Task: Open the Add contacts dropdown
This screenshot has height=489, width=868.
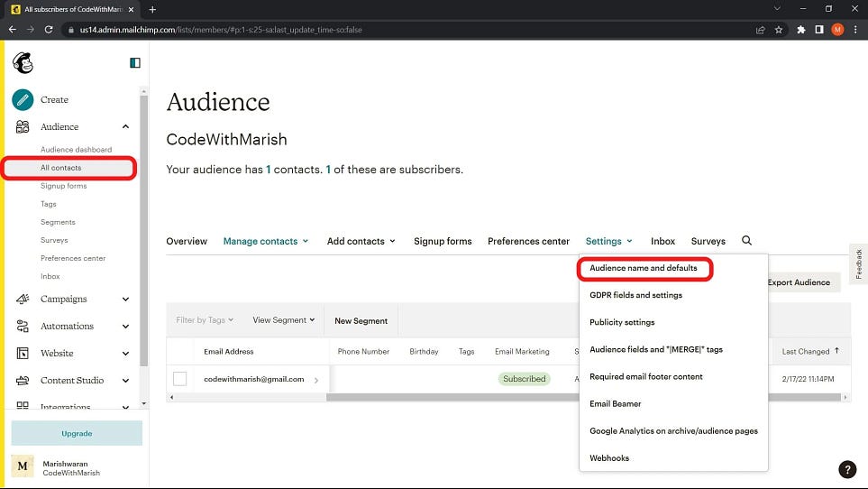Action: pos(361,242)
